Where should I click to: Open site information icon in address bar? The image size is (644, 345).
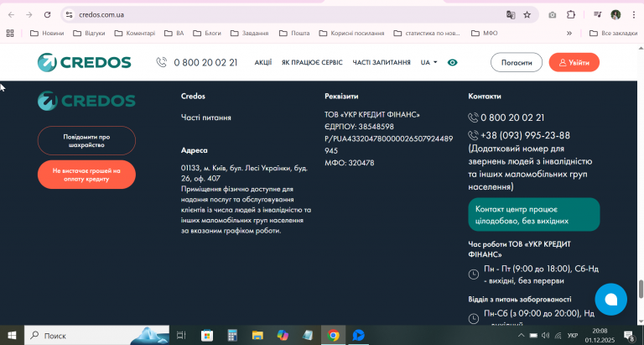pyautogui.click(x=69, y=15)
